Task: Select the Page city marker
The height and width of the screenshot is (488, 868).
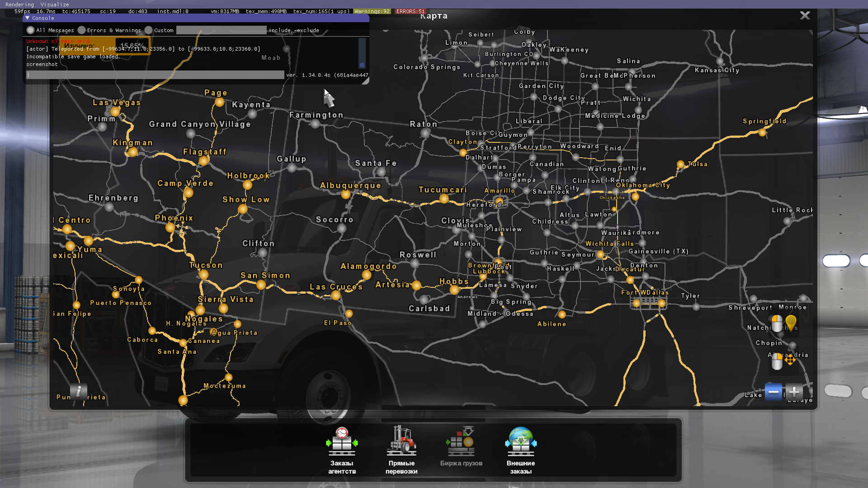Action: tap(220, 102)
